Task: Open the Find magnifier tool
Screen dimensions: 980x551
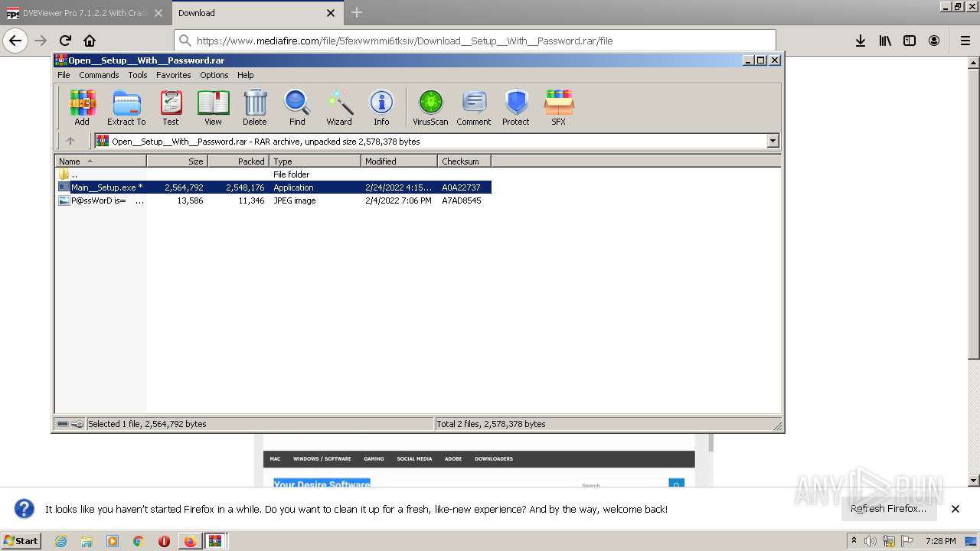Action: click(297, 107)
